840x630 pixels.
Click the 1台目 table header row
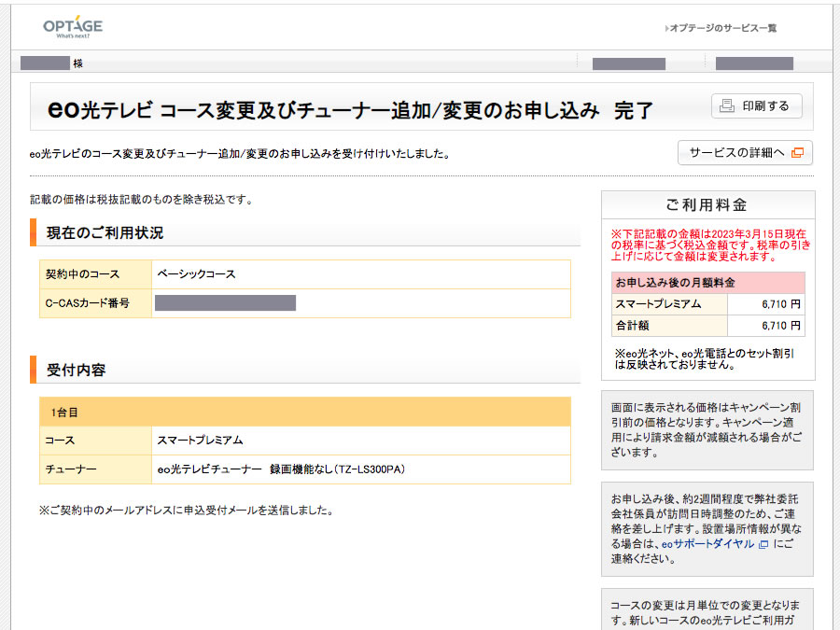click(x=305, y=412)
